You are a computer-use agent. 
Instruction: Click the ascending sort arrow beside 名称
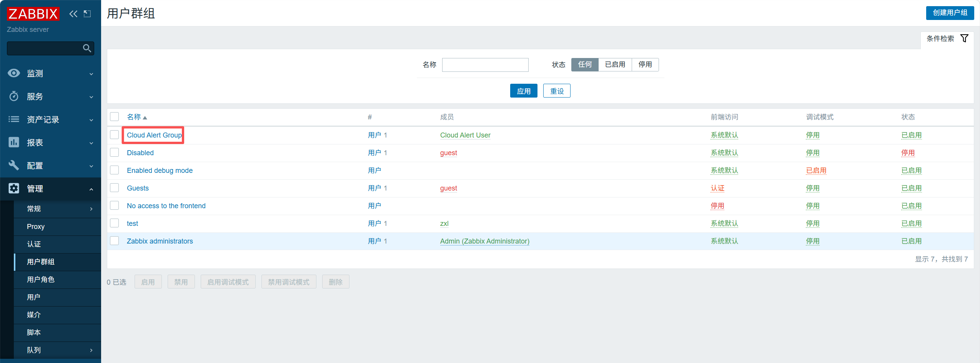[145, 118]
